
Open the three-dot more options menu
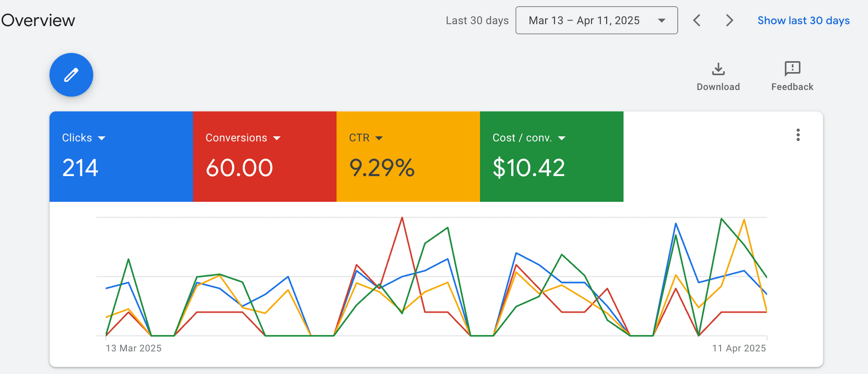click(x=798, y=135)
